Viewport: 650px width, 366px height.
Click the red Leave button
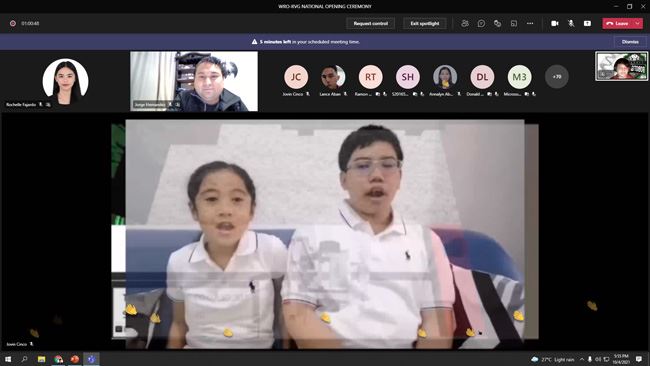click(x=618, y=24)
